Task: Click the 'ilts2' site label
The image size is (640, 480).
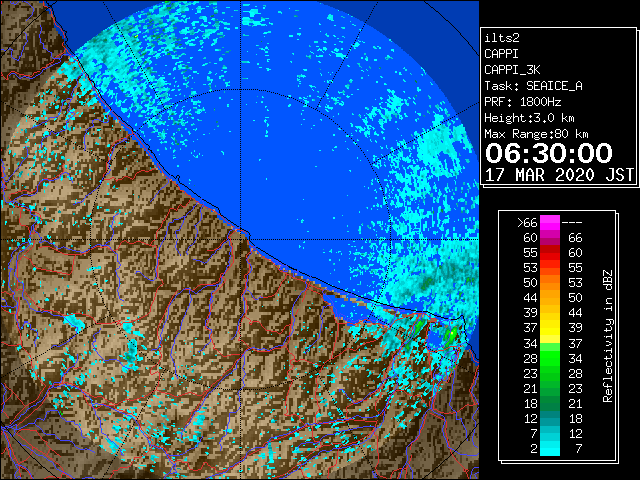Action: coord(502,38)
